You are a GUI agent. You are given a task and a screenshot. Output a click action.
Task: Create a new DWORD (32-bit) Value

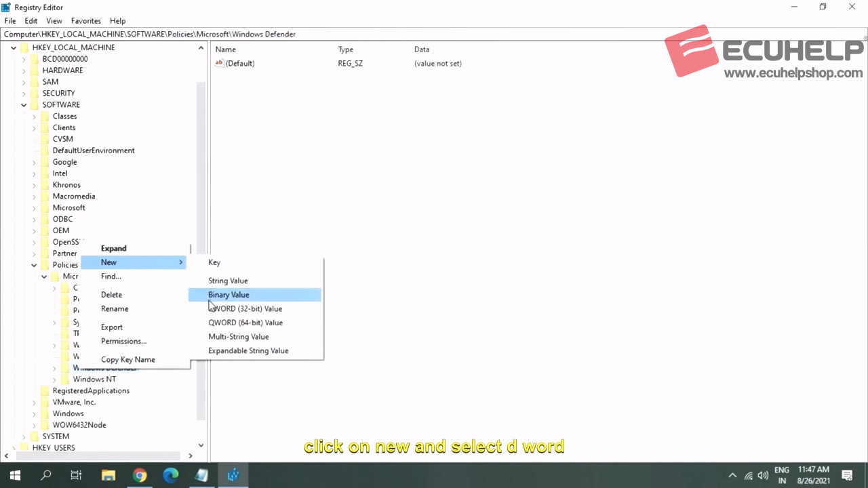pyautogui.click(x=255, y=308)
